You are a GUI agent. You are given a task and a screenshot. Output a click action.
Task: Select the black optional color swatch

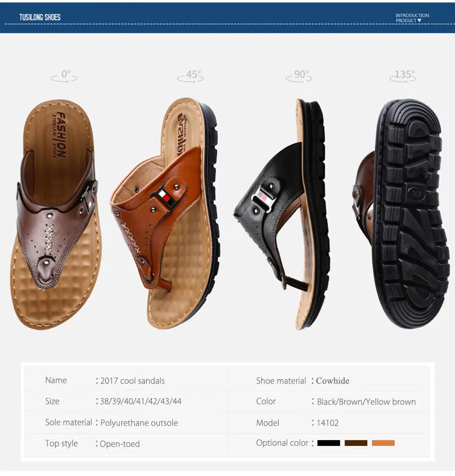click(x=329, y=443)
